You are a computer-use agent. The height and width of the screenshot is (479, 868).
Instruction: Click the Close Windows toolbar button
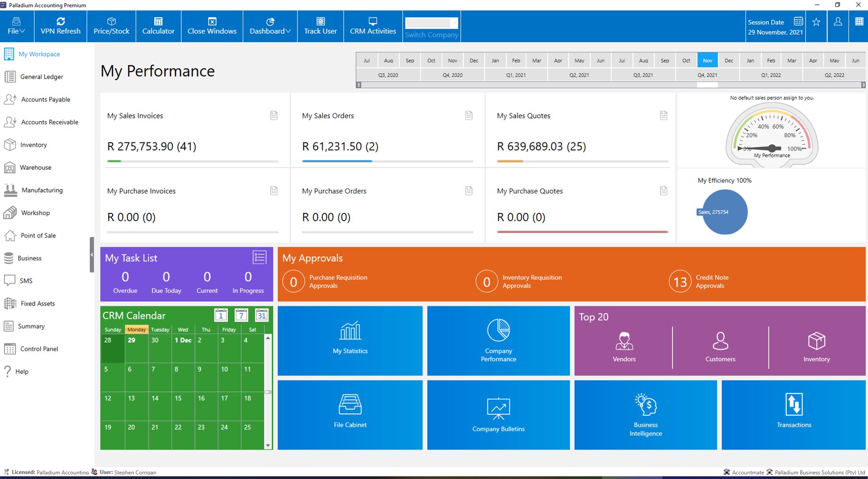(212, 26)
